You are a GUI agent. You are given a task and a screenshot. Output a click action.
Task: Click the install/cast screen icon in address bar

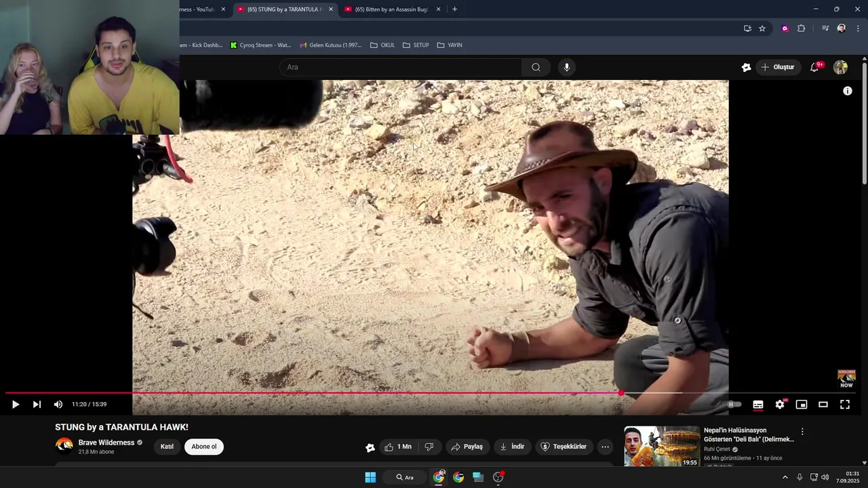(x=747, y=28)
